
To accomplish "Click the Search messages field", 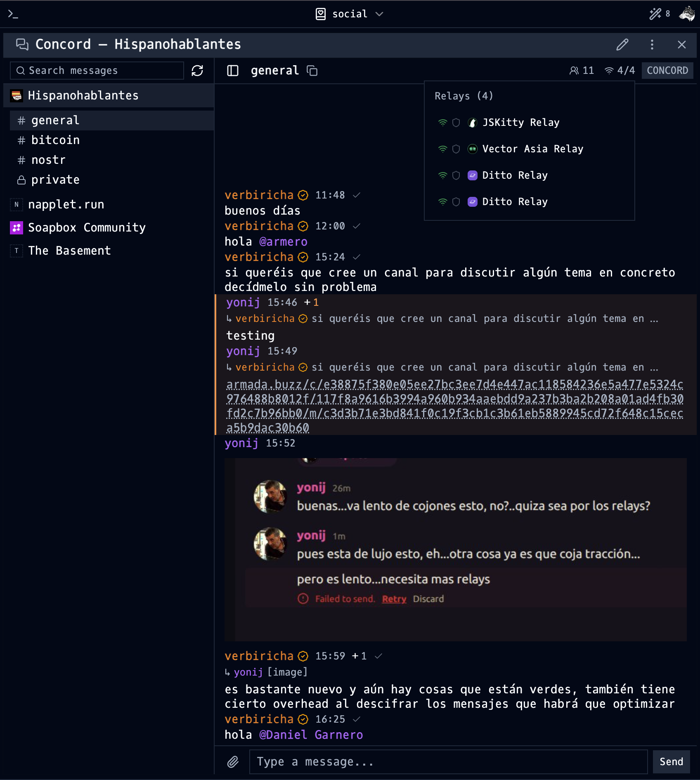I will coord(97,71).
